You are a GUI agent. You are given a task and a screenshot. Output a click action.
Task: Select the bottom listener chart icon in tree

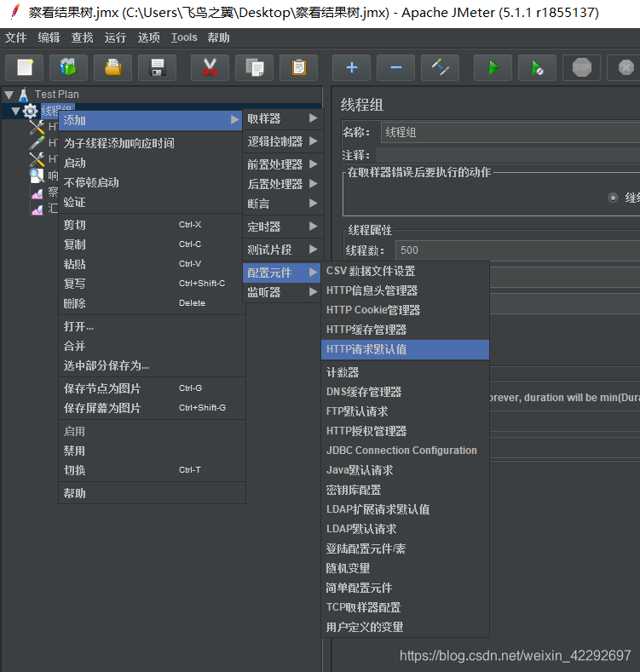coord(37,210)
